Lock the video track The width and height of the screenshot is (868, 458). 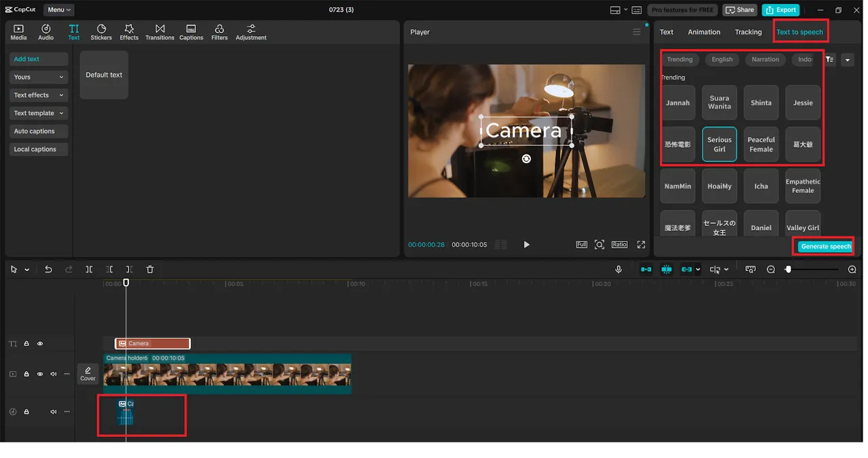[x=26, y=374]
